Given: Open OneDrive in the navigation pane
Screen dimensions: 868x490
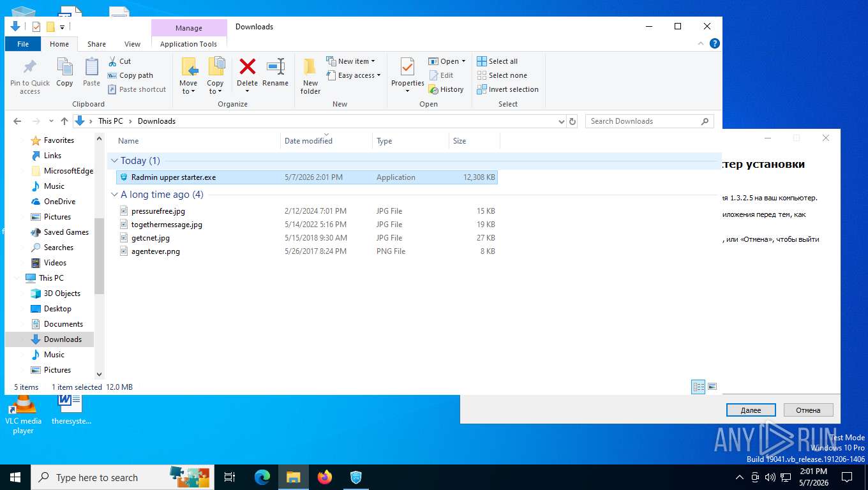Looking at the screenshot, I should tap(59, 202).
